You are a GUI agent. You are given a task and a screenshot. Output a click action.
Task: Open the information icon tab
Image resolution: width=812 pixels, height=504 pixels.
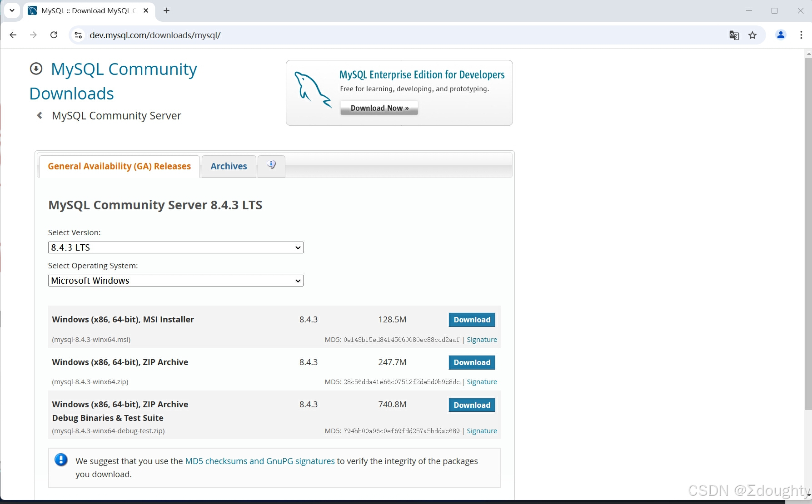[271, 165]
